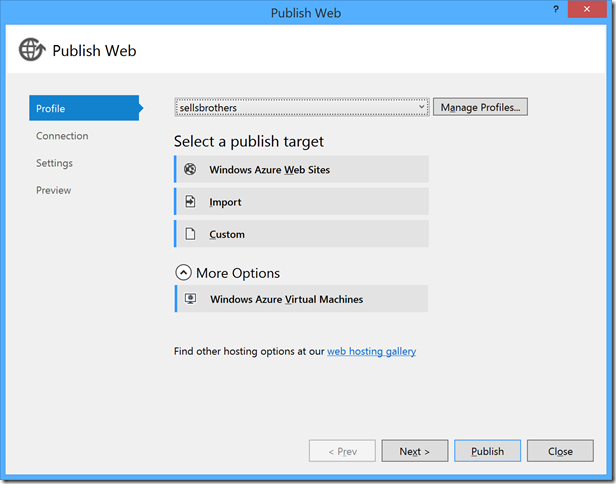Click the Import file arrow icon
Viewport: 616px width, 484px height.
tap(190, 202)
